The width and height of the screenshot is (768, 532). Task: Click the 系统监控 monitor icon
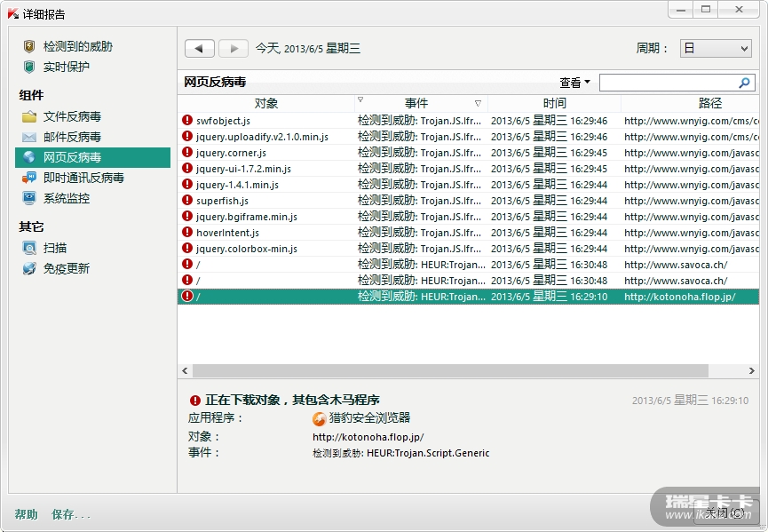(29, 198)
